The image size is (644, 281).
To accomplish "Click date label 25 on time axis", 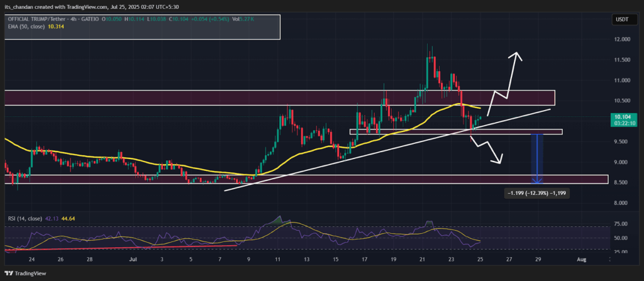I will coord(480,260).
